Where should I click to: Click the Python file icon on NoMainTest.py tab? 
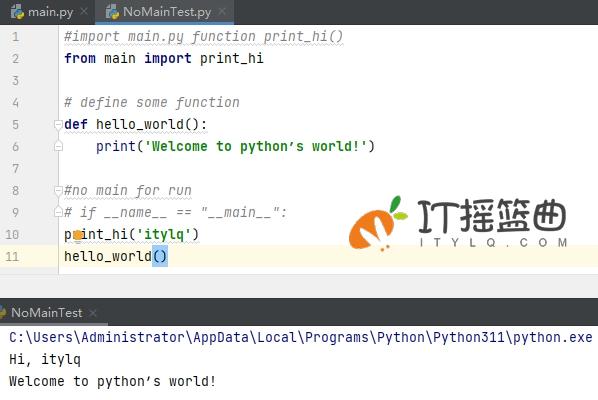coord(112,12)
